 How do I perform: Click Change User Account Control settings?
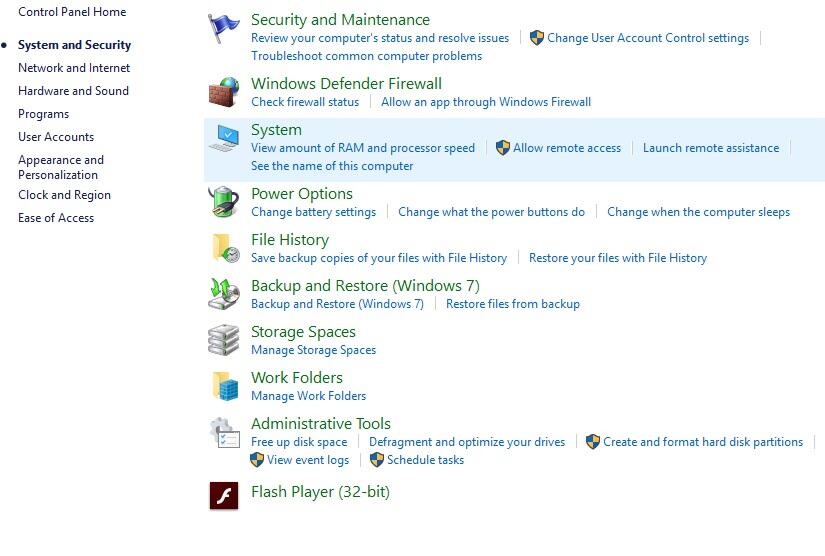pyautogui.click(x=648, y=38)
